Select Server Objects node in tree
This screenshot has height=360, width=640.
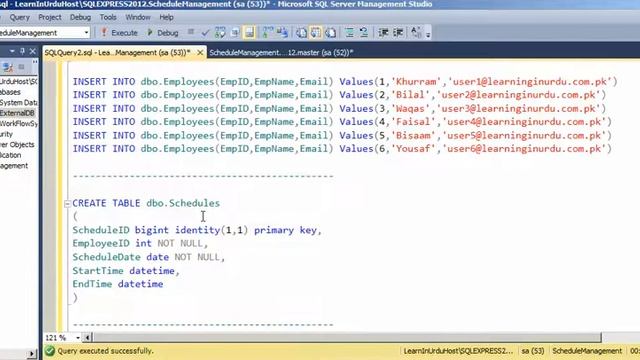(17, 144)
